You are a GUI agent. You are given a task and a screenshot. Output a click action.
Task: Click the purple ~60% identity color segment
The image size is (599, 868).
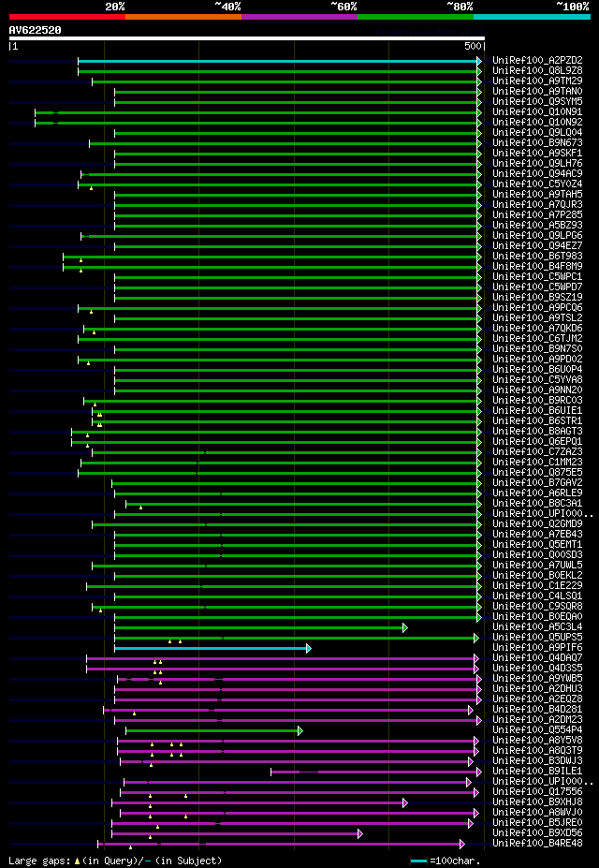[299, 17]
